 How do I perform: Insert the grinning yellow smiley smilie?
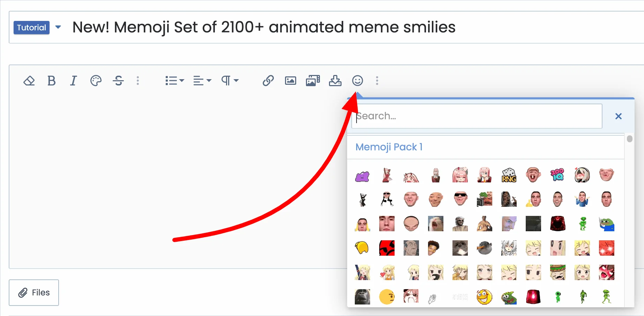click(485, 297)
